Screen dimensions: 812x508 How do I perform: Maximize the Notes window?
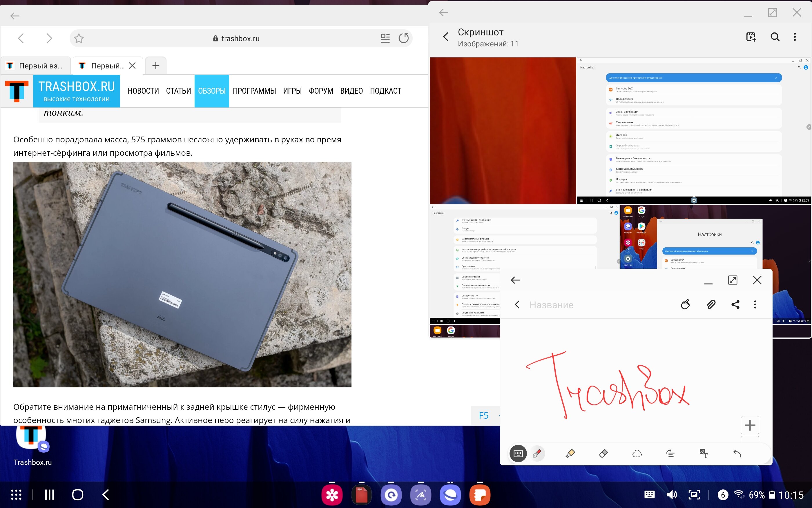[733, 280]
